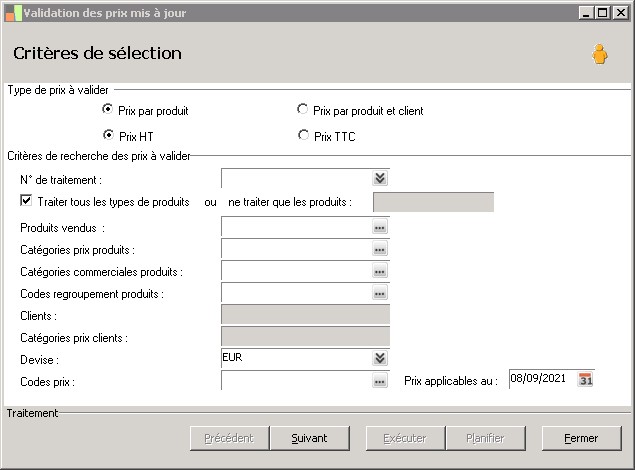Expand the Devise currency dropdown
The height and width of the screenshot is (470, 635).
[x=380, y=358]
